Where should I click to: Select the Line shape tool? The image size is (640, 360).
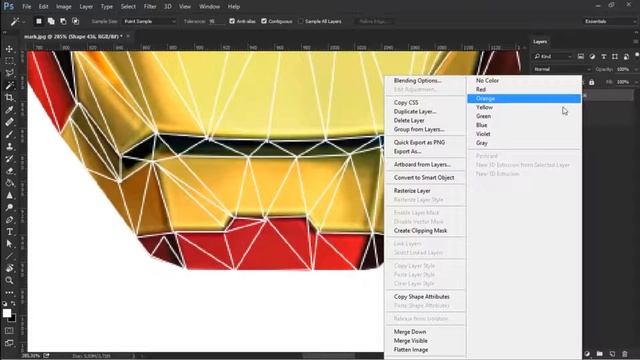click(x=9, y=256)
